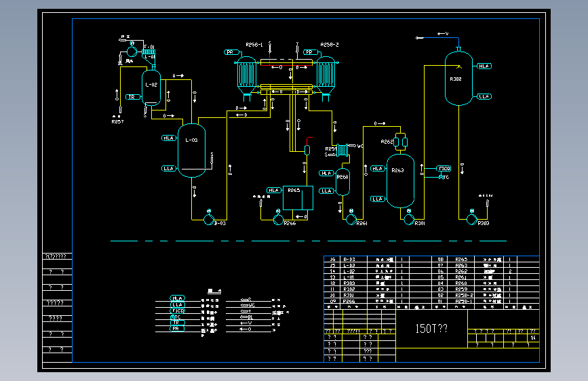This screenshot has width=588, height=381.
Task: Select the small separator above R265
Action: pyautogui.click(x=307, y=150)
